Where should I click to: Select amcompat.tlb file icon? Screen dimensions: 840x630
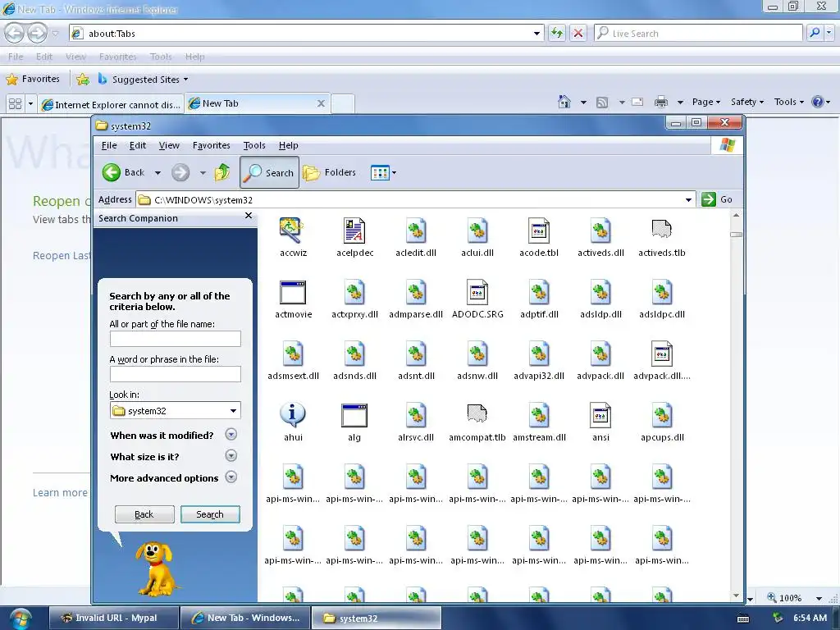[477, 413]
